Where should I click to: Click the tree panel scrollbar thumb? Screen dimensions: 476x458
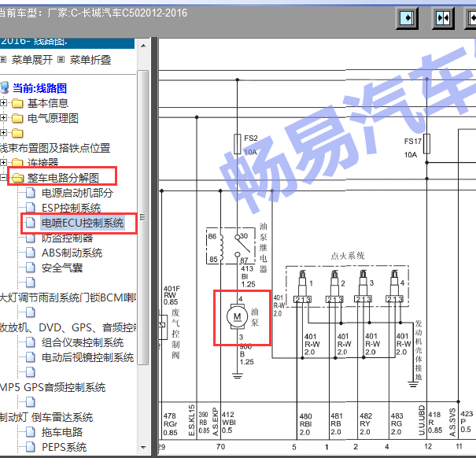pos(142,217)
